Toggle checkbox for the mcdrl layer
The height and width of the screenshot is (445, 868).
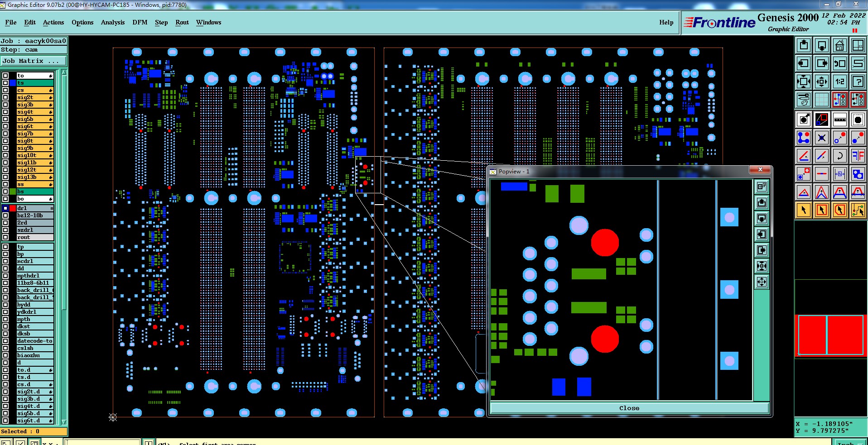point(5,261)
